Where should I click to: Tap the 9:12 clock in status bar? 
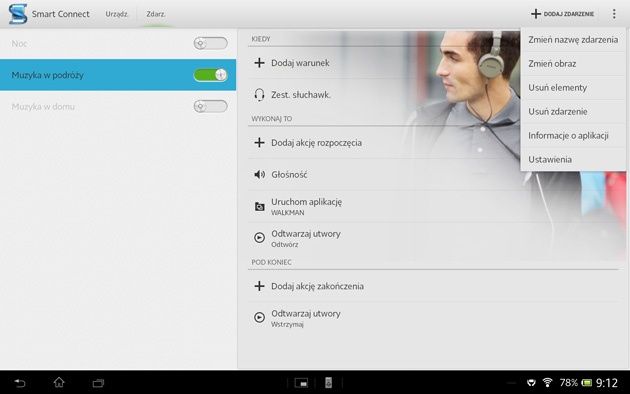[x=607, y=383]
